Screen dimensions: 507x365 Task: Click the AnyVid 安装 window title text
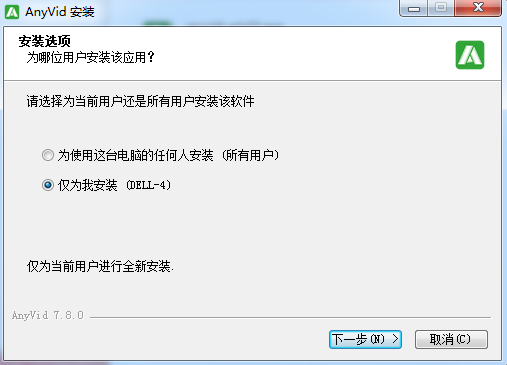[x=60, y=12]
